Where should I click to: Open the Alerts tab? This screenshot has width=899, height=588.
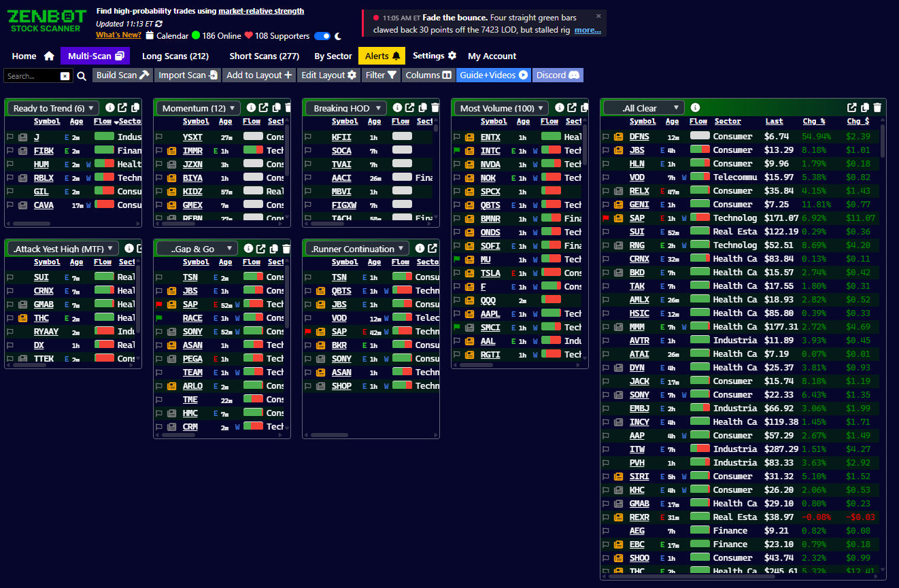tap(382, 56)
